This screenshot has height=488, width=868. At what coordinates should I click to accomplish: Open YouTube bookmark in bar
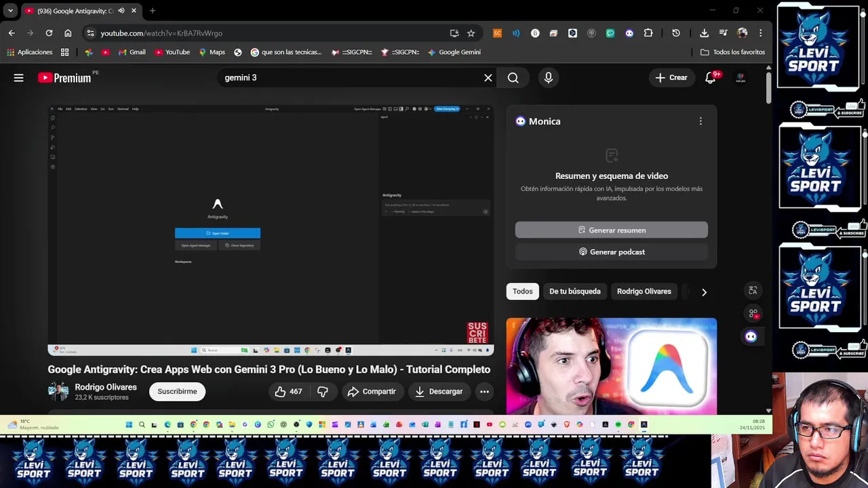pos(172,52)
